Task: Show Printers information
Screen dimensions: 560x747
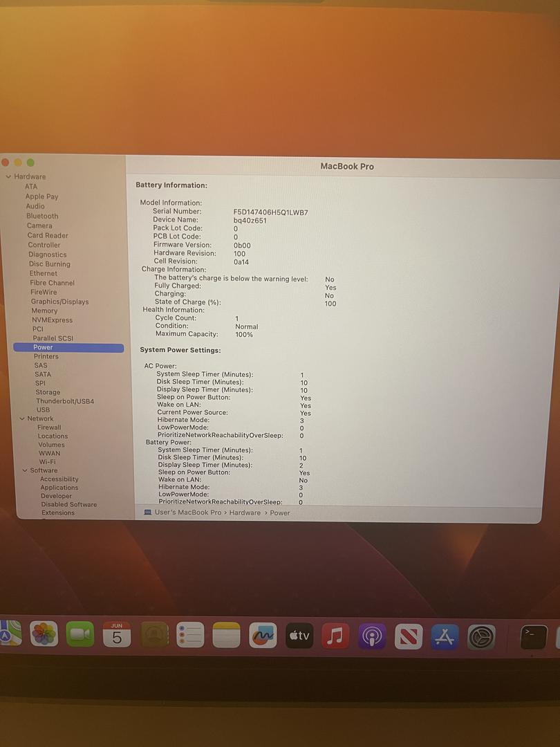Action: click(46, 356)
